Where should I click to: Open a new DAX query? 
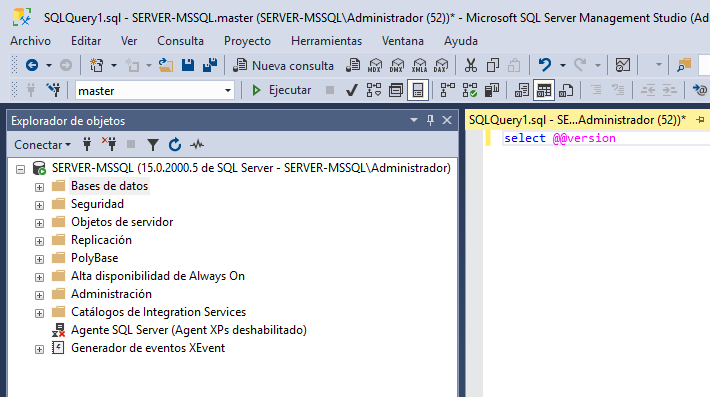pos(441,66)
